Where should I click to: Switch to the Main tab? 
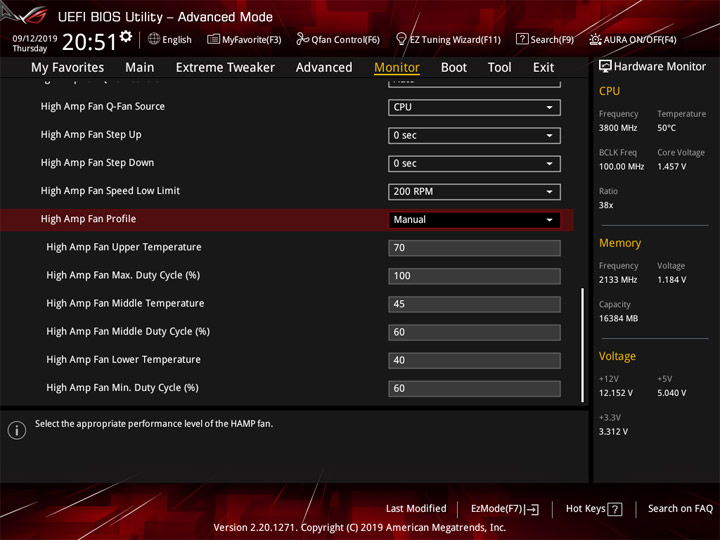(x=140, y=68)
